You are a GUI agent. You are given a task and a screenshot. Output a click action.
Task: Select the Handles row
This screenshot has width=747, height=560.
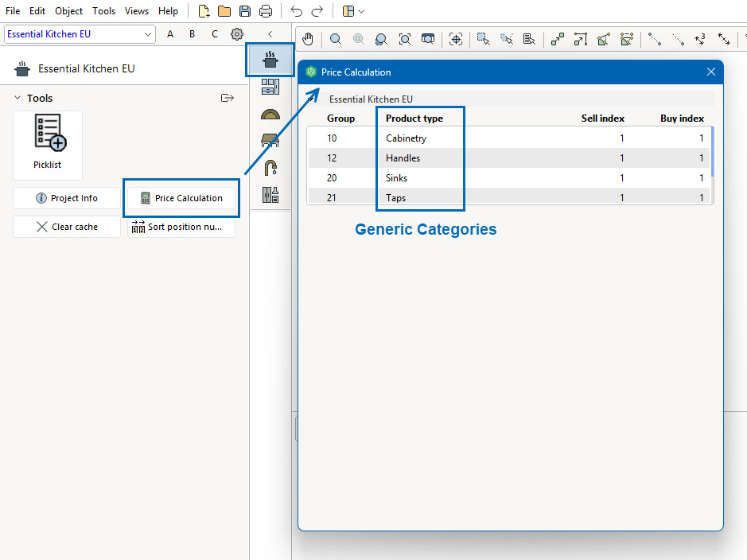pyautogui.click(x=509, y=158)
